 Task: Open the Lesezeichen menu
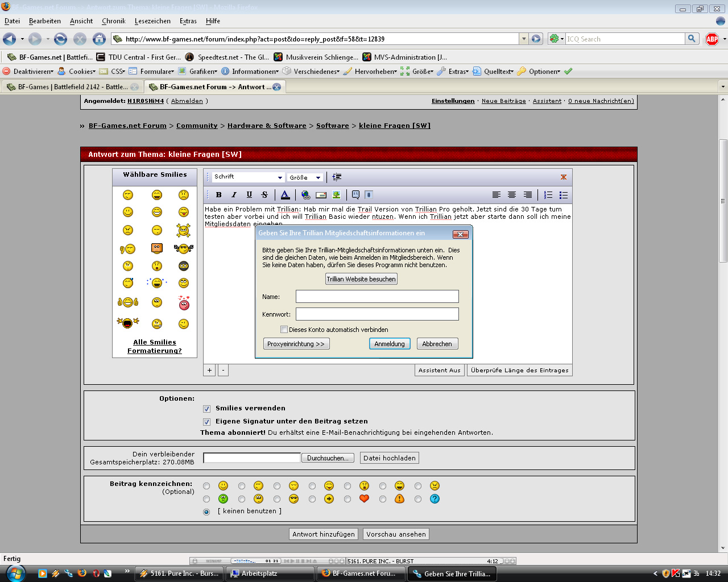click(x=152, y=21)
